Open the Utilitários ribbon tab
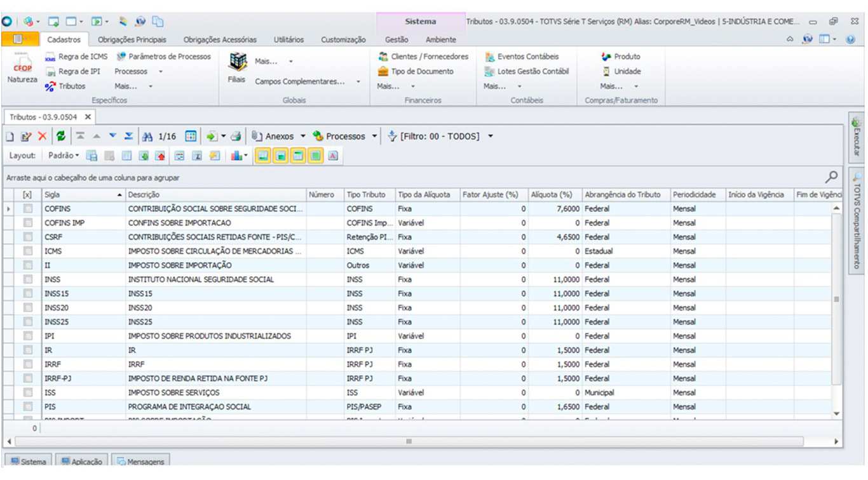This screenshot has height=480, width=868. (288, 39)
